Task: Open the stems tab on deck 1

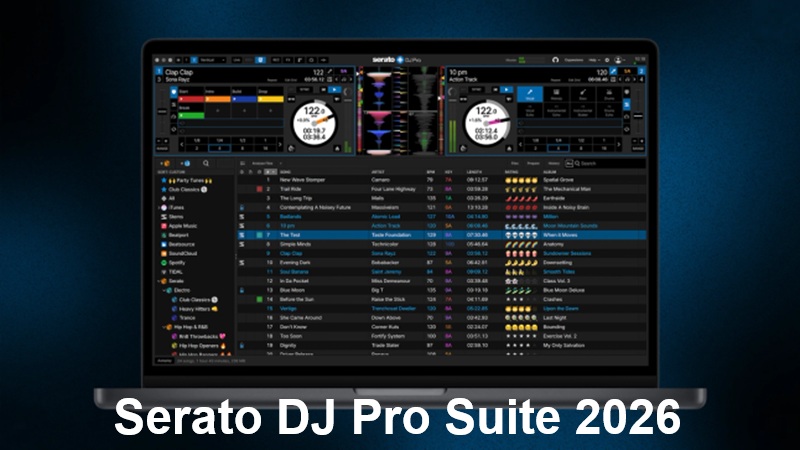Action: (x=174, y=104)
